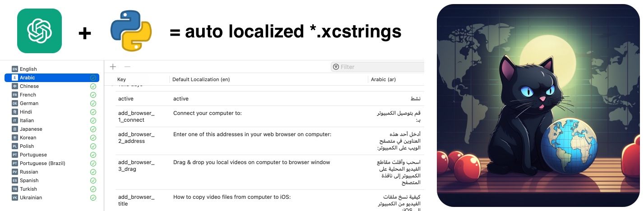Select the add_browser_1_connect key cell
Image resolution: width=644 pixels, height=211 pixels.
click(136, 116)
